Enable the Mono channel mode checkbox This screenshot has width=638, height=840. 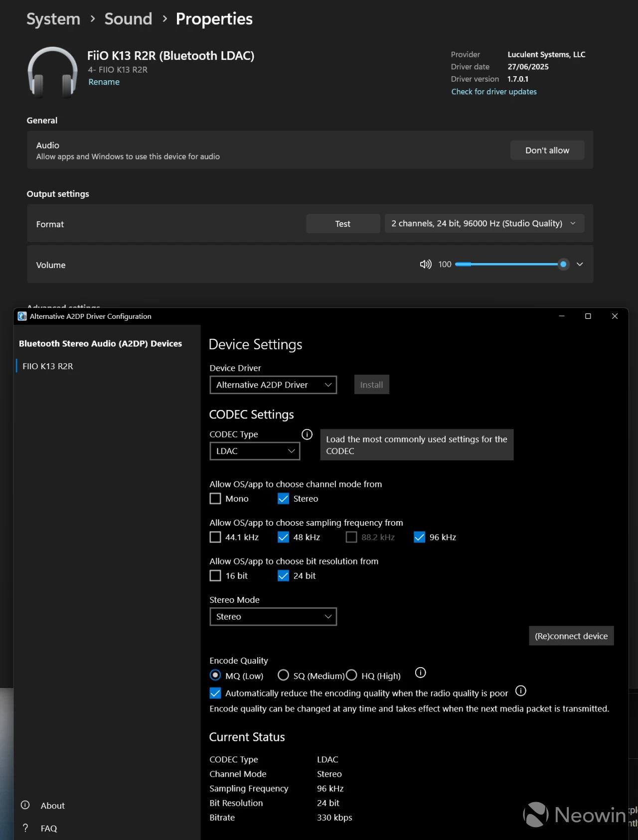point(215,499)
